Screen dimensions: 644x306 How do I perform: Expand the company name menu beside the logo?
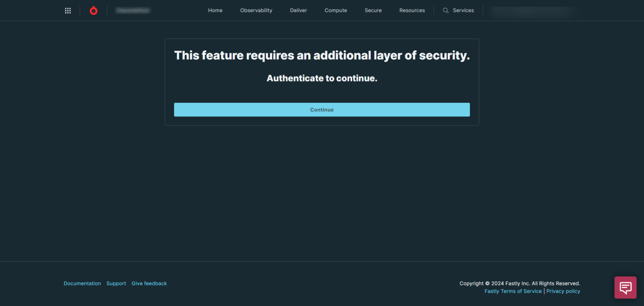click(x=132, y=10)
